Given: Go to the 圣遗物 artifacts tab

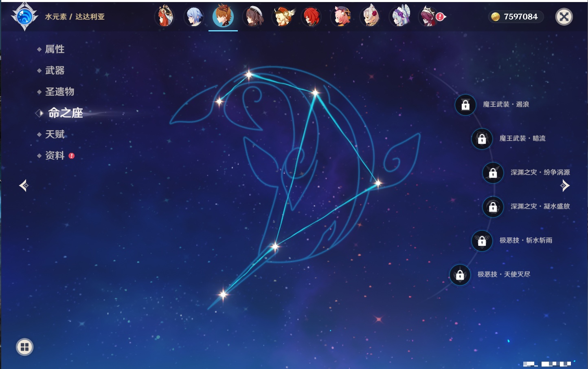Looking at the screenshot, I should [59, 92].
